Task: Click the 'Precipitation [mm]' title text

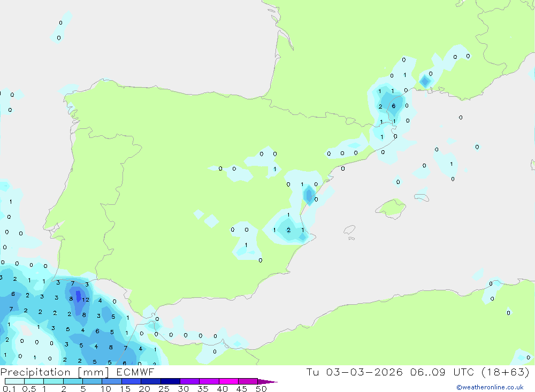Action: coord(55,372)
